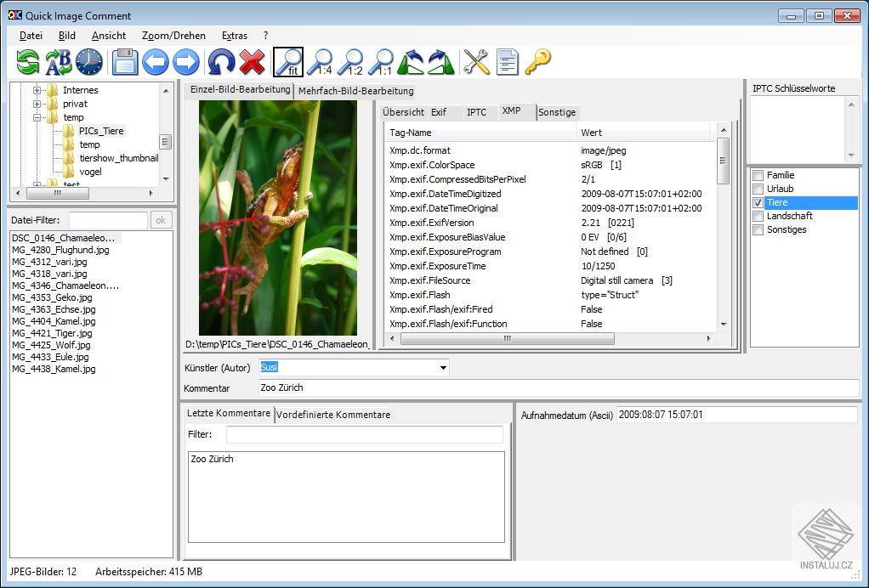This screenshot has width=869, height=588.
Task: Expand the privat folder node
Action: pyautogui.click(x=37, y=104)
